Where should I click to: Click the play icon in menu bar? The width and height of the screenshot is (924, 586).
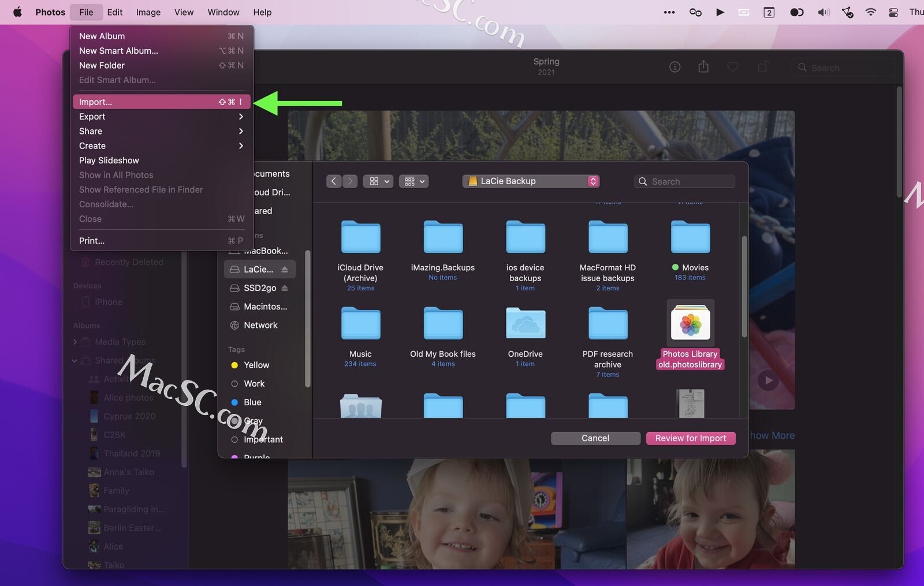pos(720,12)
